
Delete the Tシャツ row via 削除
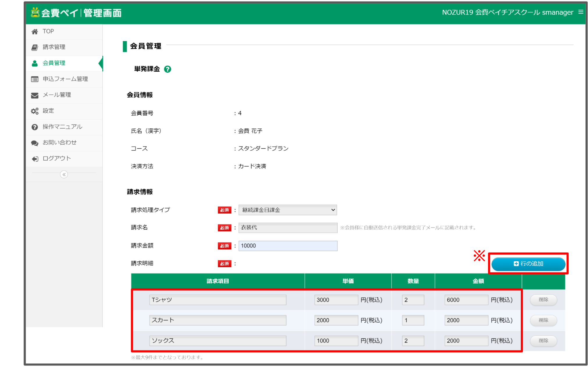pyautogui.click(x=543, y=300)
